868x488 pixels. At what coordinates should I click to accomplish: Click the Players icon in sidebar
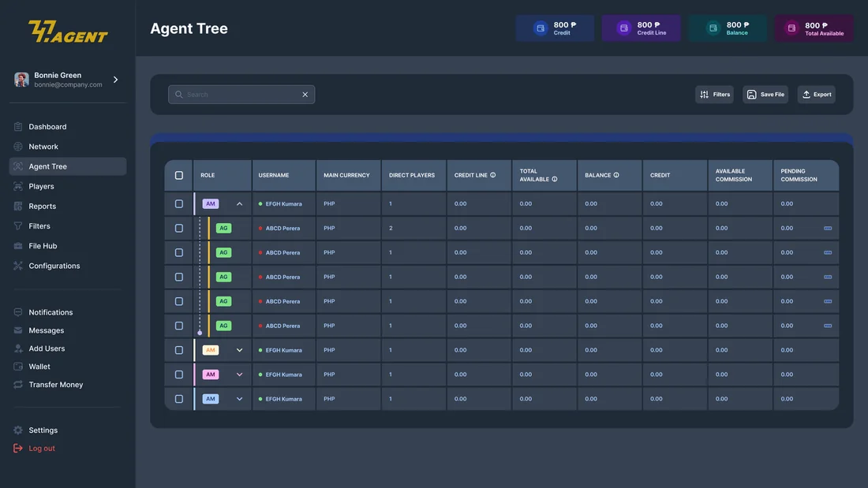pyautogui.click(x=17, y=187)
